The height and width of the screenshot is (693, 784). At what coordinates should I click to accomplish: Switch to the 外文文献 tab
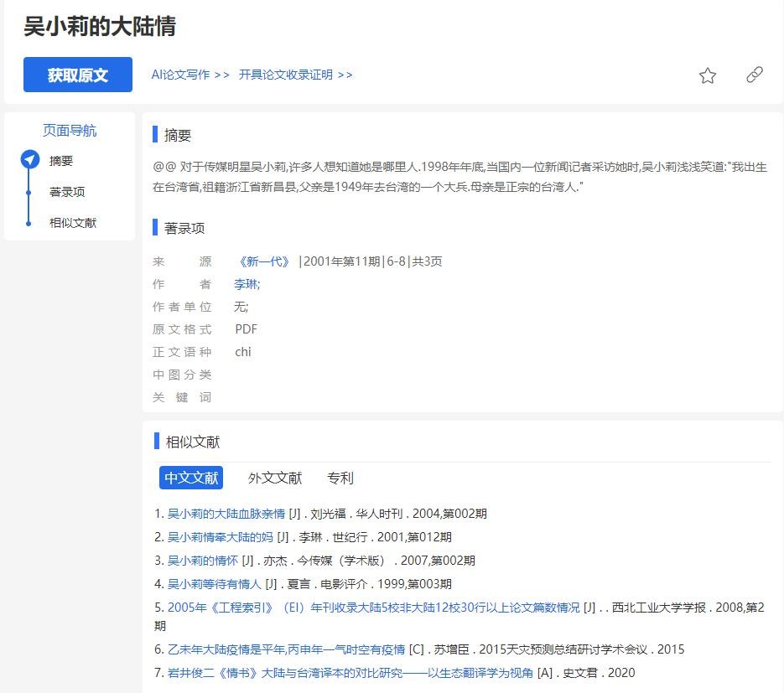point(274,478)
